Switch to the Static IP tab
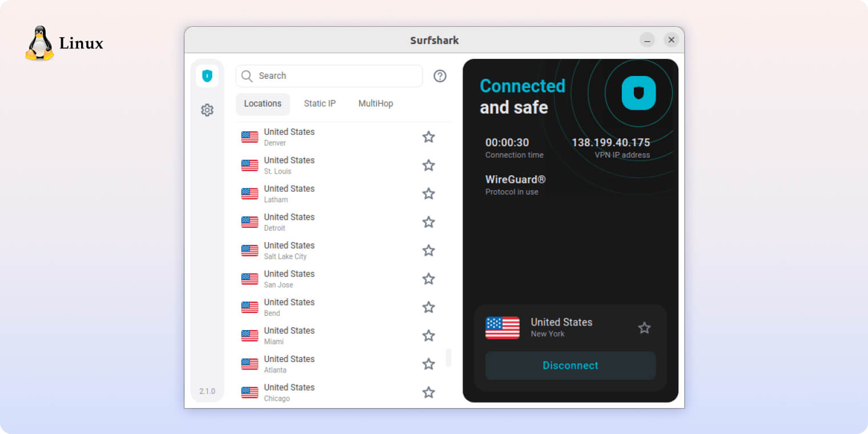The height and width of the screenshot is (434, 868). click(x=320, y=104)
